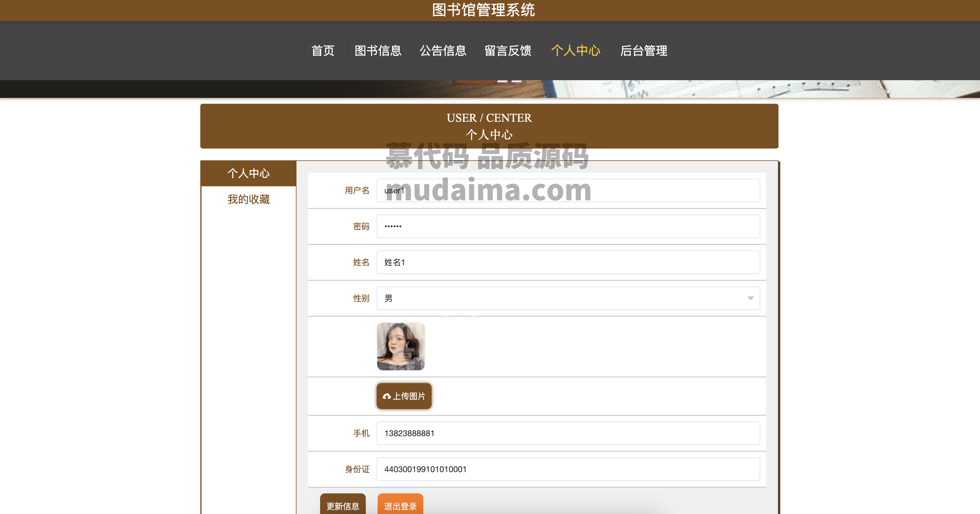Open the 首页 navigation item
Image resolution: width=980 pixels, height=514 pixels.
coord(323,51)
